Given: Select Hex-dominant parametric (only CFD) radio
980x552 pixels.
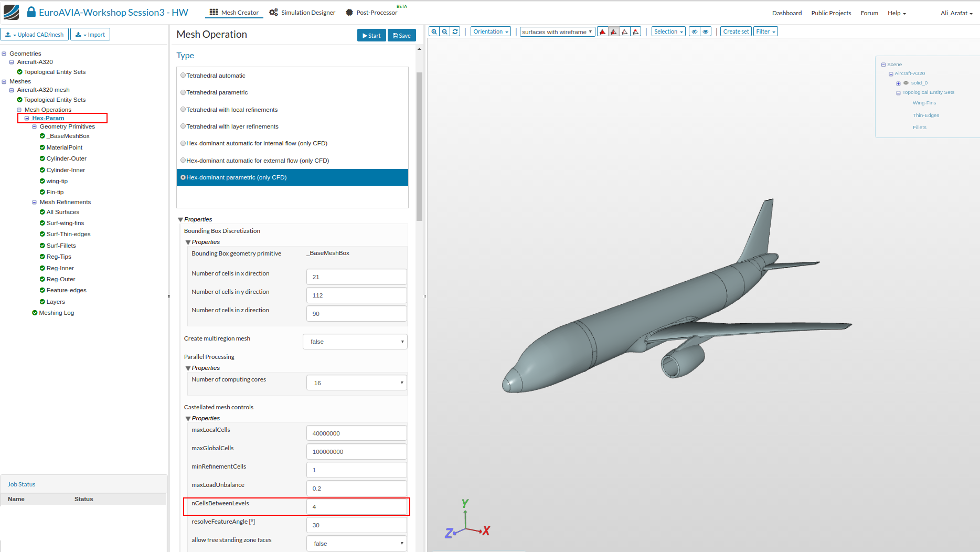Looking at the screenshot, I should point(183,177).
